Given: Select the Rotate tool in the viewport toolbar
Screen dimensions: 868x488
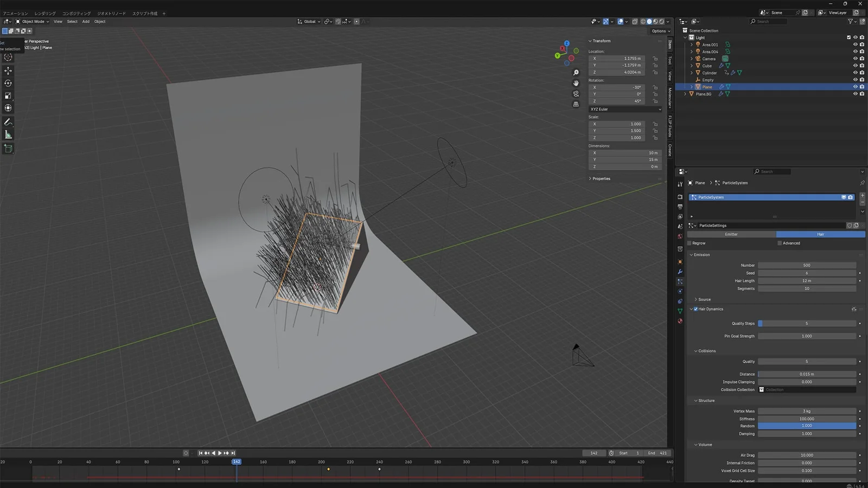Looking at the screenshot, I should [8, 84].
